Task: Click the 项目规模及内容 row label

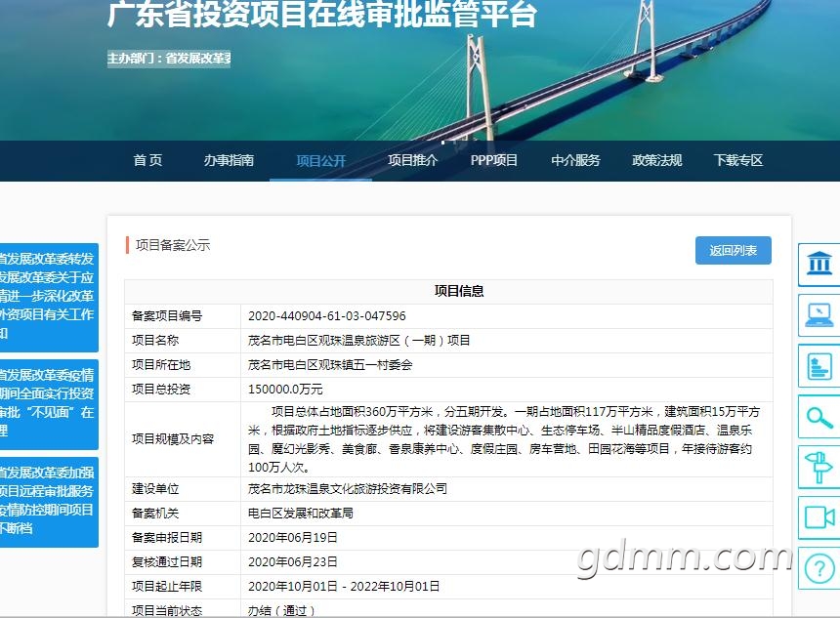Action: (x=173, y=439)
